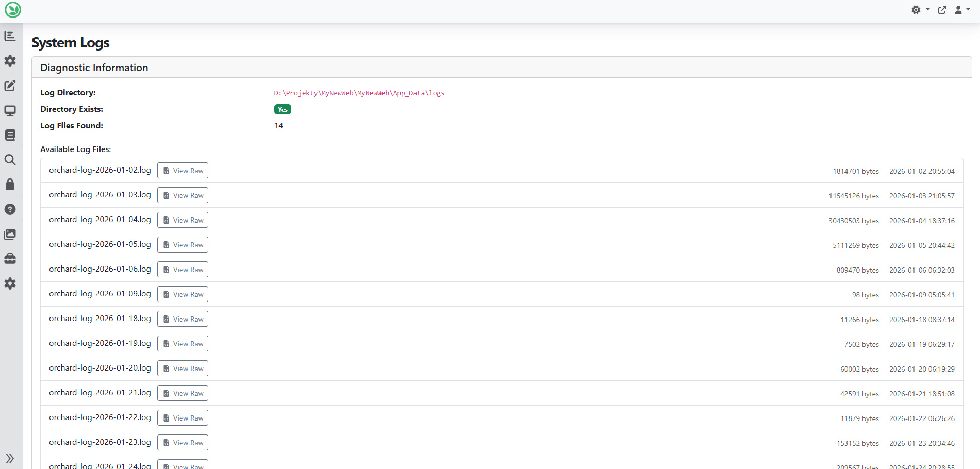The height and width of the screenshot is (469, 980).
Task: Open the search magnifier icon in sidebar
Action: coord(10,160)
